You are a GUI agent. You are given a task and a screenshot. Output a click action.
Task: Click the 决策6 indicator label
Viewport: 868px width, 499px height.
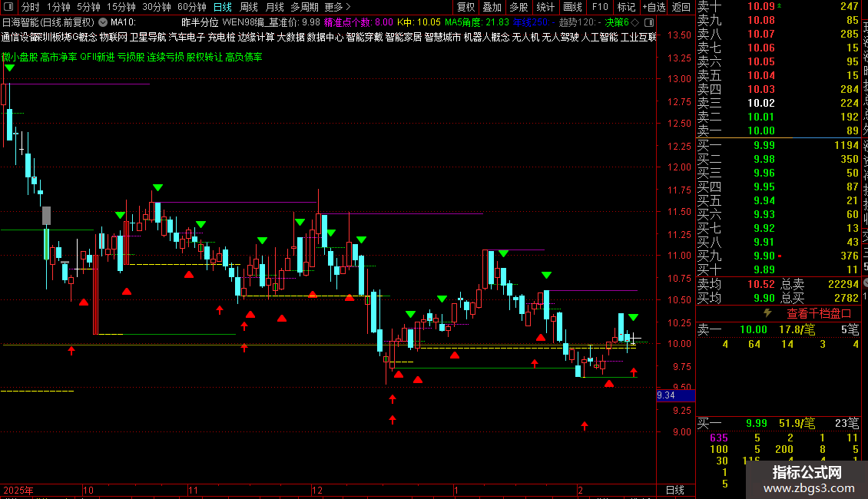pyautogui.click(x=617, y=23)
